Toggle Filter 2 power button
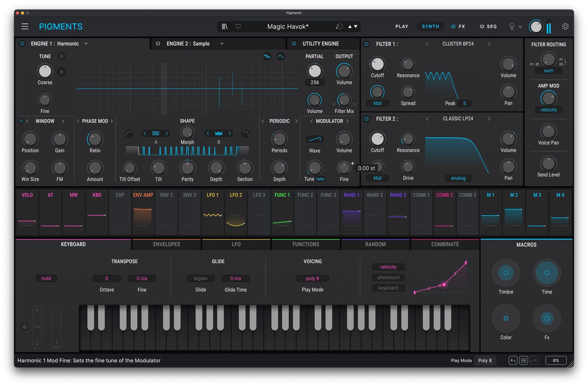 pyautogui.click(x=366, y=119)
